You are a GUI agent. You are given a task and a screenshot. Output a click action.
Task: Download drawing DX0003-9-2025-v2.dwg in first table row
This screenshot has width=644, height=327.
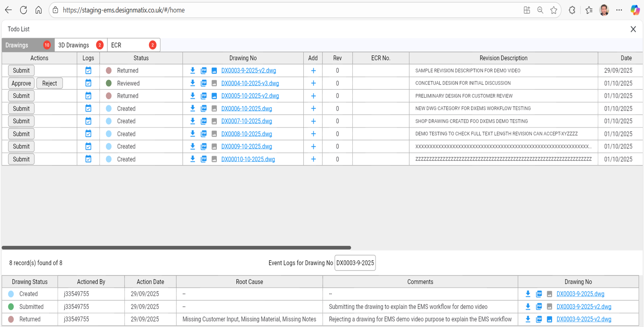click(193, 70)
